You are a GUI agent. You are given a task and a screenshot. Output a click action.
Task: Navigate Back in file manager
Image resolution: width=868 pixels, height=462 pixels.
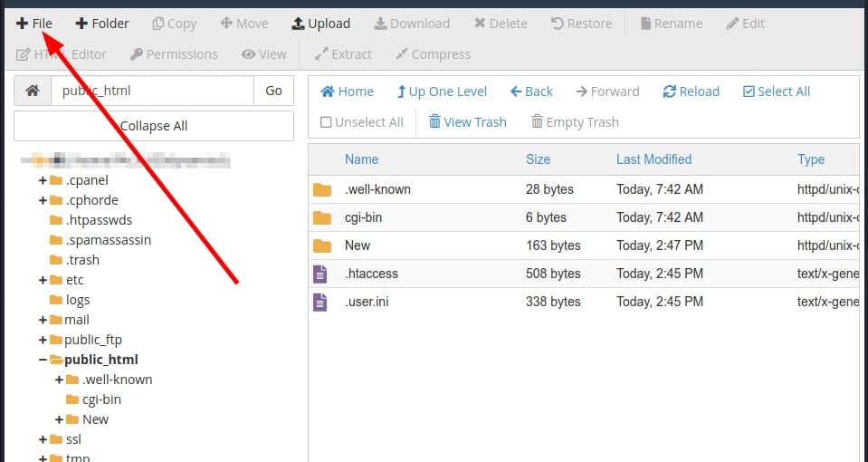tap(531, 91)
